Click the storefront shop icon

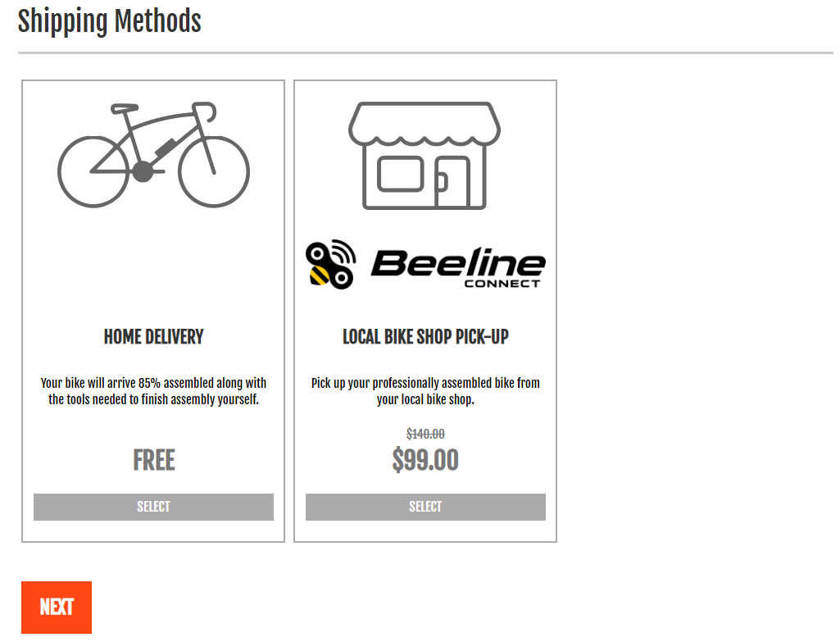(425, 156)
